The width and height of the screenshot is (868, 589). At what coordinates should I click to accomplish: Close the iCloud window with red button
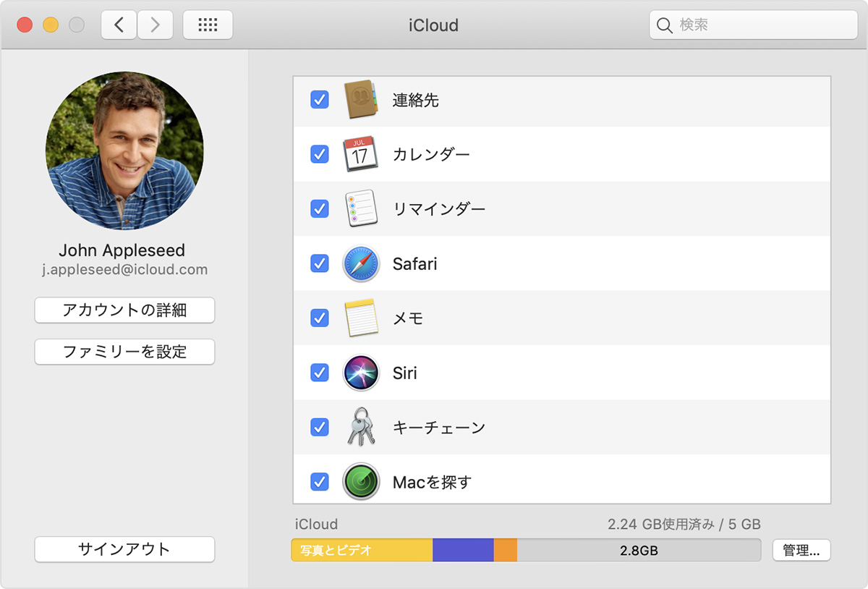[25, 25]
